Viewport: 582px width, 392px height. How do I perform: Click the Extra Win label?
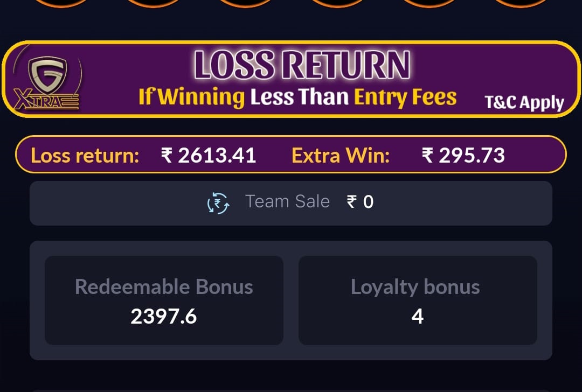coord(341,156)
